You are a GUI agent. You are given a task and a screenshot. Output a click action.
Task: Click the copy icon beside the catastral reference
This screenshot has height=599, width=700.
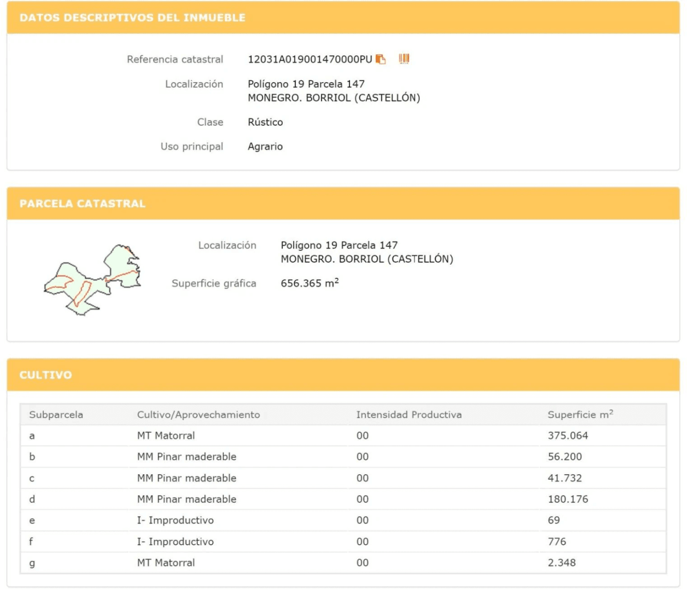tap(381, 59)
